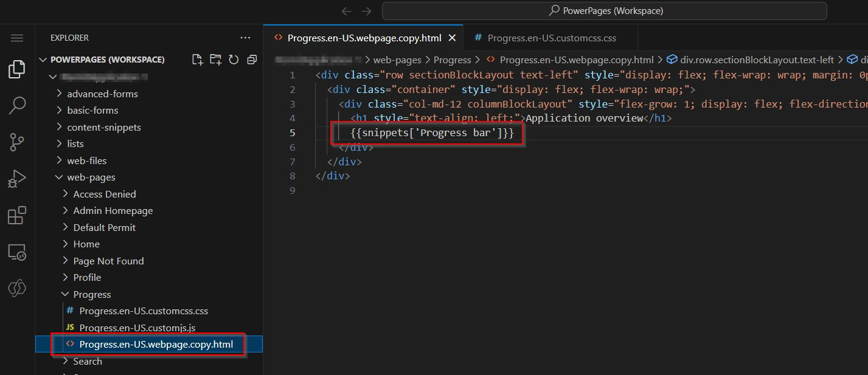The image size is (868, 375).
Task: Expand the Access Denied page folder
Action: (x=105, y=194)
